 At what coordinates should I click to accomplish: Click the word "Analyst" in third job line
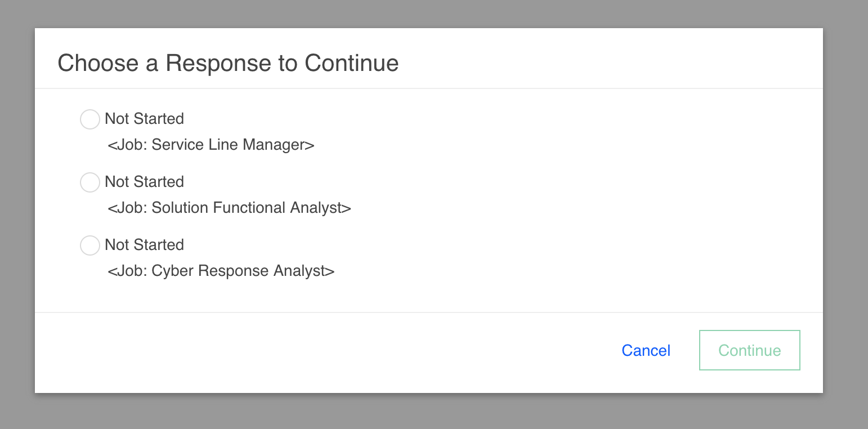coord(299,271)
